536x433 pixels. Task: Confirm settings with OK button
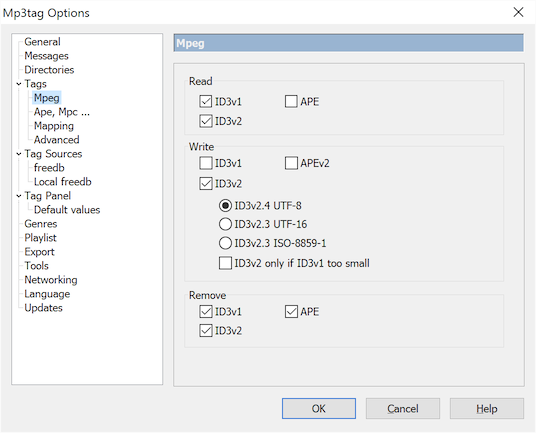(x=319, y=408)
